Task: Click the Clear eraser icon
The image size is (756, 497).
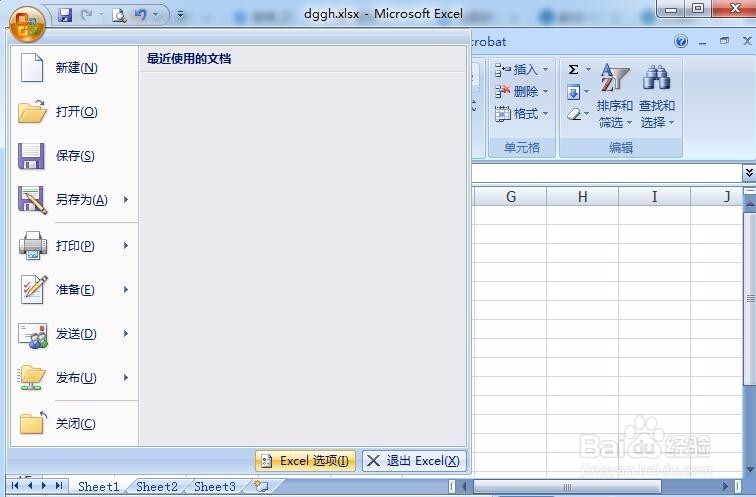Action: (x=574, y=114)
